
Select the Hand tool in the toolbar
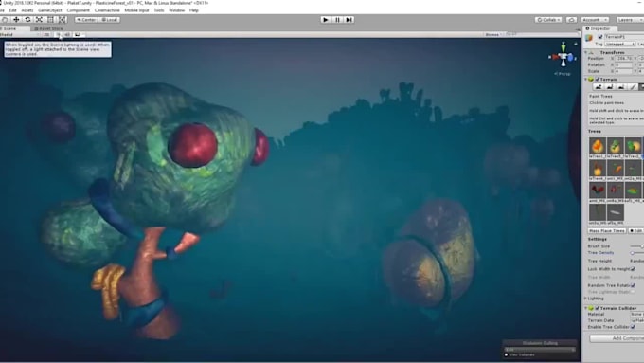click(x=5, y=19)
